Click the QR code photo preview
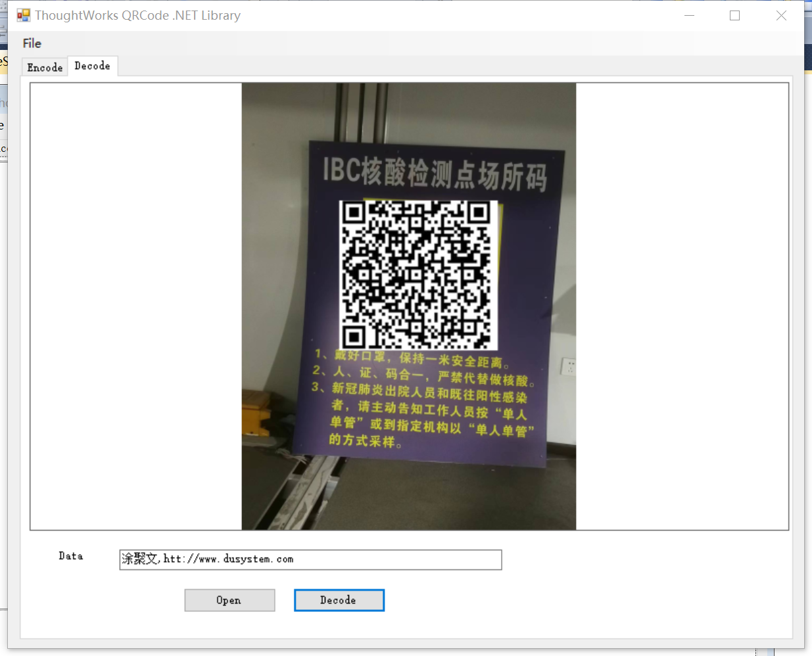The image size is (812, 656). click(409, 306)
